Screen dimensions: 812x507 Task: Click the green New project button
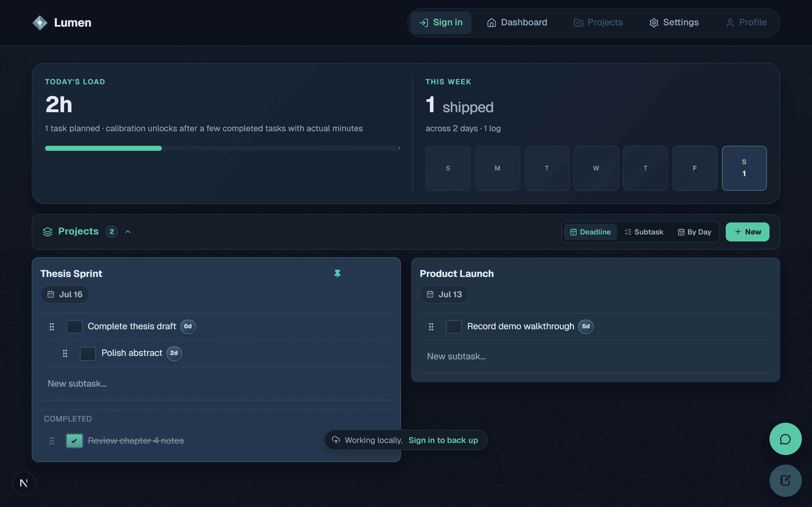click(748, 232)
